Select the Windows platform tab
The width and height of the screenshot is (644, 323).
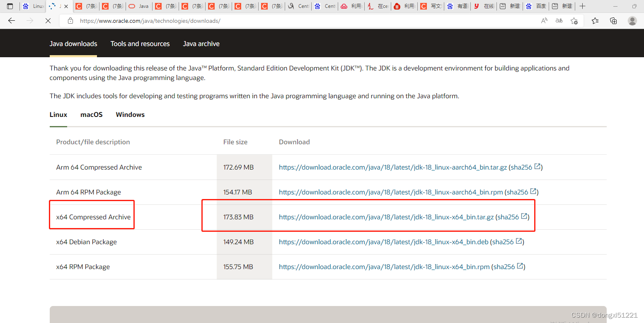click(130, 114)
